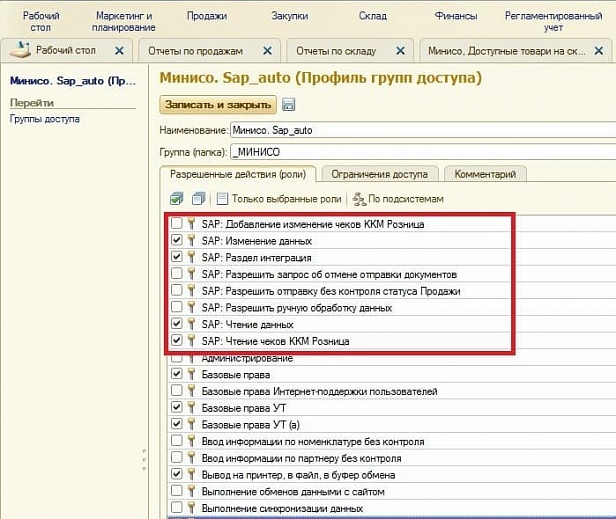The height and width of the screenshot is (519, 616).
Task: Click key icon of Вывод на принтер row
Action: point(191,475)
